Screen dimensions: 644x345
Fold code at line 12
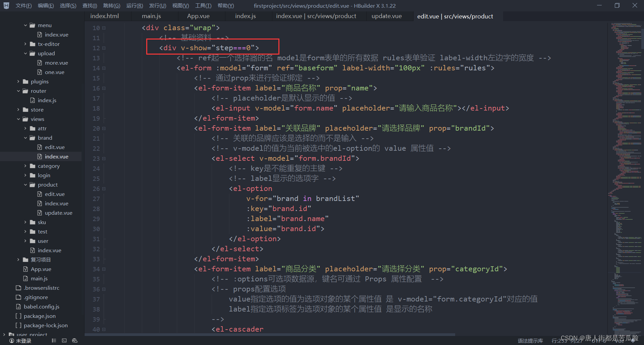104,48
